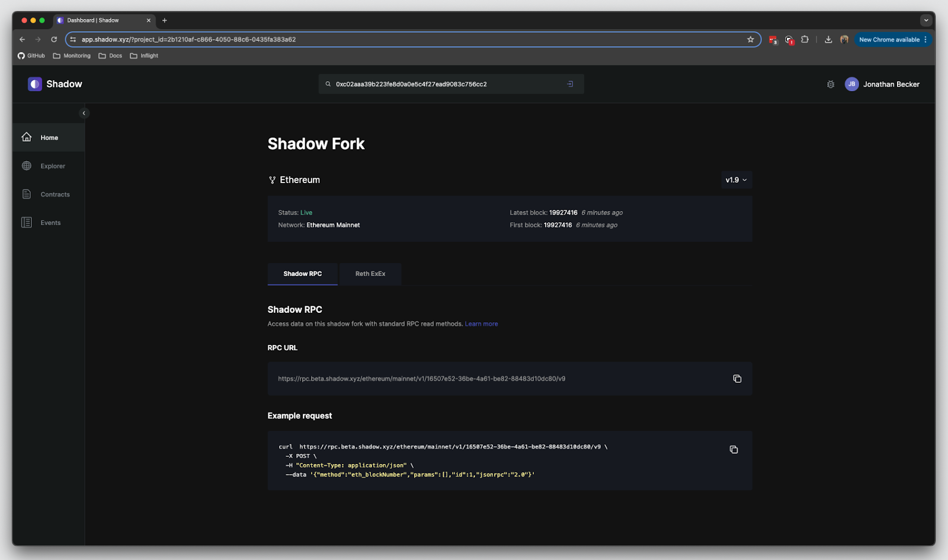The width and height of the screenshot is (948, 560).
Task: Open the Inflight bookmark folder
Action: coord(144,56)
